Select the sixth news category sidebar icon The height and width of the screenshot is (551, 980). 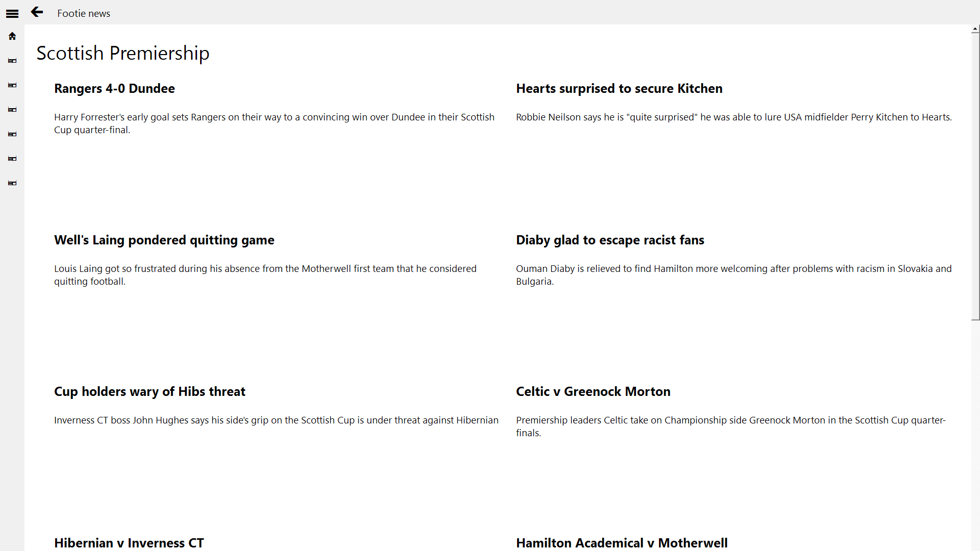[x=12, y=183]
